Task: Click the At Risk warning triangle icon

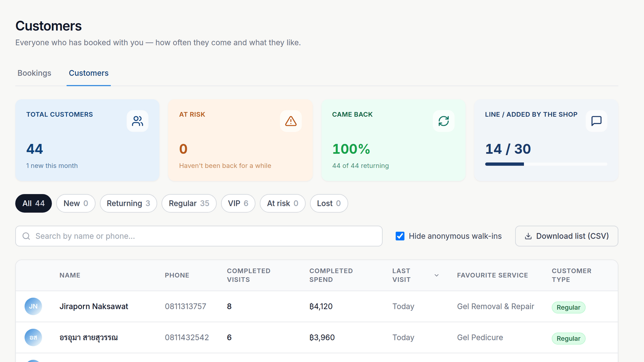Action: 291,121
